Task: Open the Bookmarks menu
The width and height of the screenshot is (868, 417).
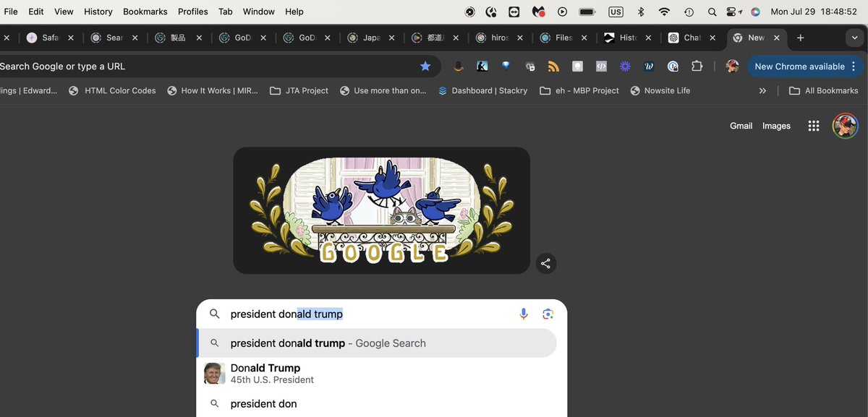Action: (x=145, y=12)
